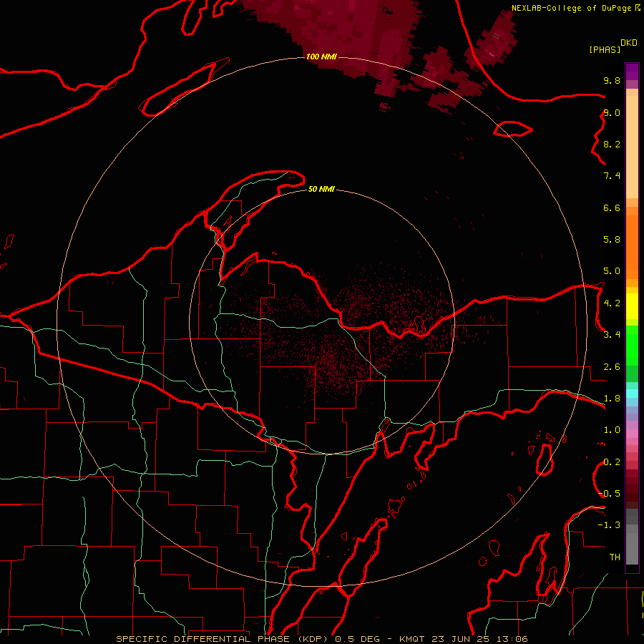Click the orange segment of the color bar
644x644 pixels.
(632, 246)
